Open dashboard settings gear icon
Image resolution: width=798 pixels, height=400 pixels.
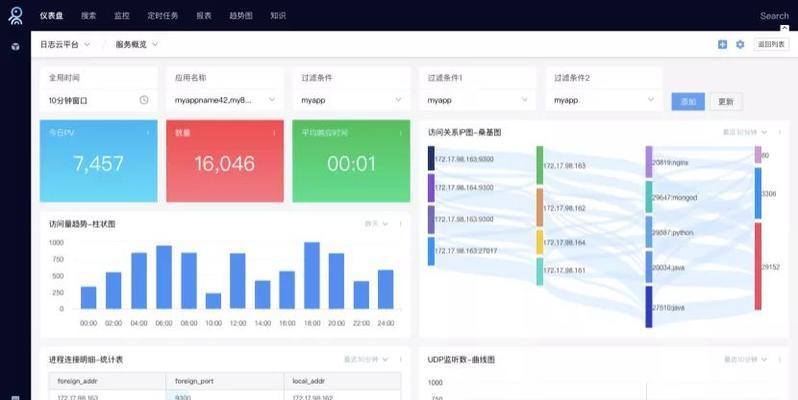click(740, 44)
